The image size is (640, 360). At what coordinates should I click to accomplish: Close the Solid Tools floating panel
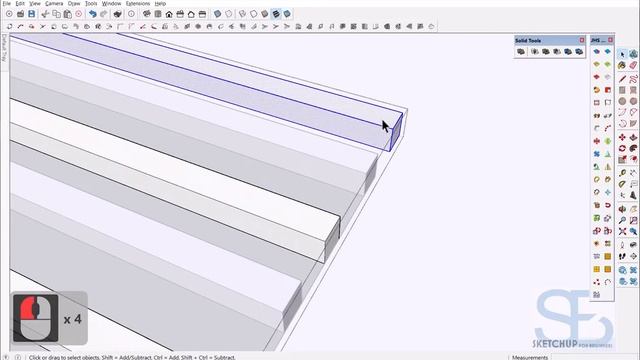pyautogui.click(x=582, y=40)
